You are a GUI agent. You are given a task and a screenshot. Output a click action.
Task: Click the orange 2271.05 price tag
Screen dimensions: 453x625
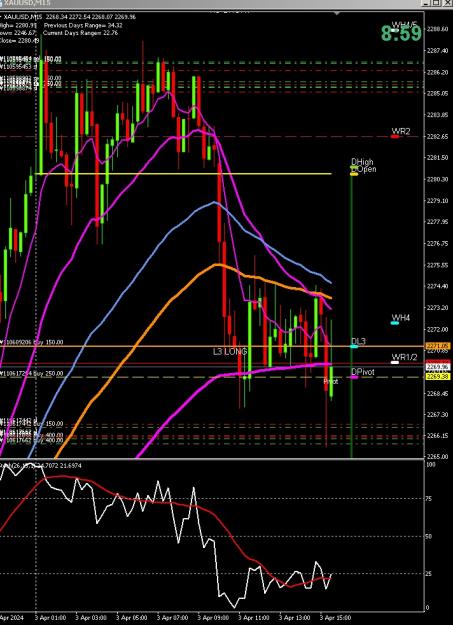[433, 346]
